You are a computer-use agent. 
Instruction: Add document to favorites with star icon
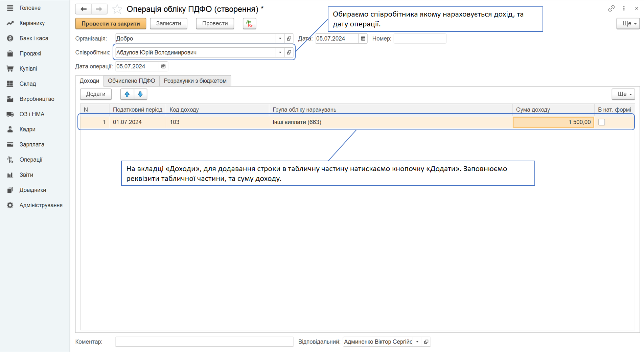[x=117, y=9]
